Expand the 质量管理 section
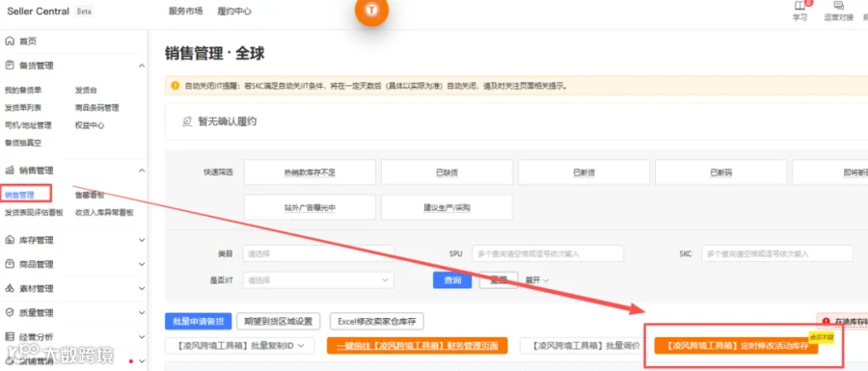Viewport: 868px width, 371px height. [142, 313]
